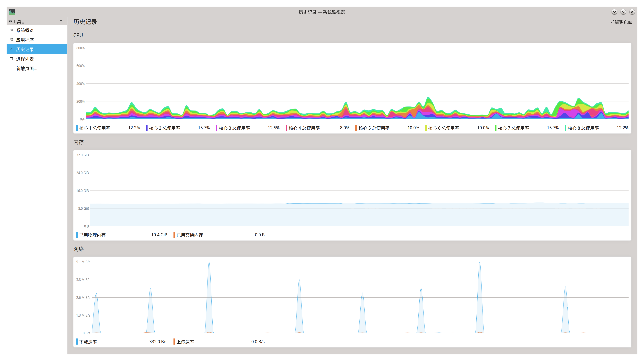Click the Core 7 usage green swatch
Viewport: 644px width, 361px height.
click(495, 128)
